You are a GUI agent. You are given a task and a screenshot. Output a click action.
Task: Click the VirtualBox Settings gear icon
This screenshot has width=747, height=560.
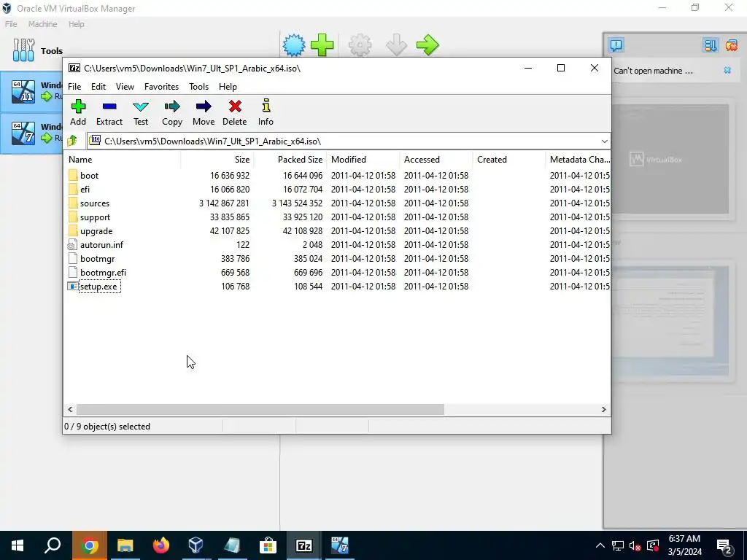(360, 45)
